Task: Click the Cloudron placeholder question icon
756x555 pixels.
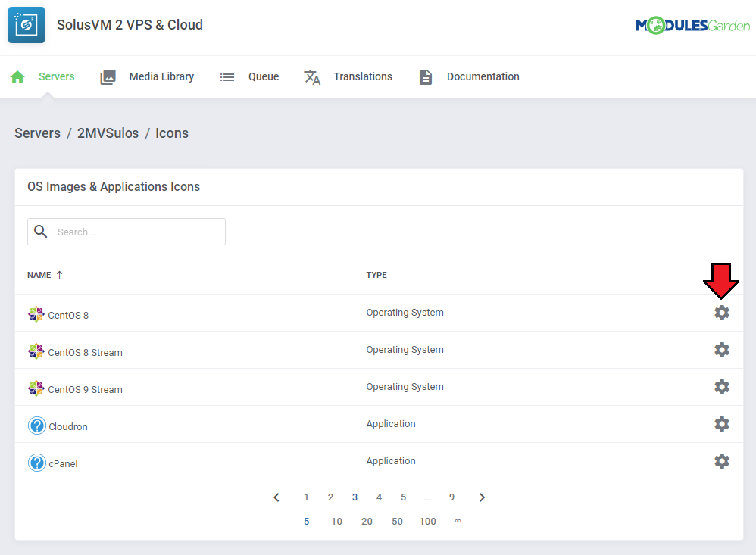Action: pyautogui.click(x=36, y=426)
